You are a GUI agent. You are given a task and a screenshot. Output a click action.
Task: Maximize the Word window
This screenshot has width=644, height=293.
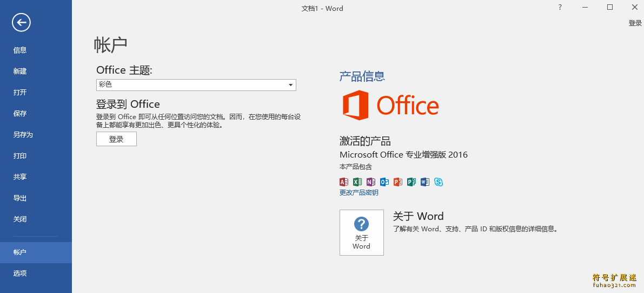[610, 7]
